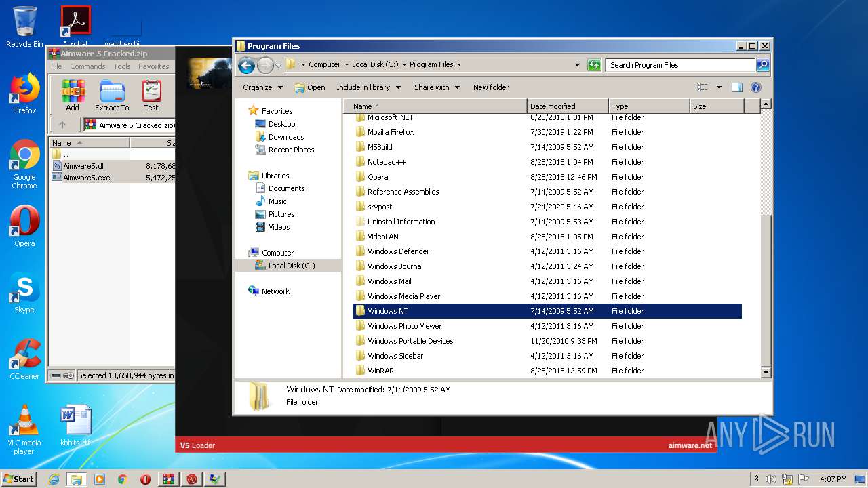The height and width of the screenshot is (488, 868).
Task: Select Desktop under Favorites
Action: pyautogui.click(x=275, y=124)
